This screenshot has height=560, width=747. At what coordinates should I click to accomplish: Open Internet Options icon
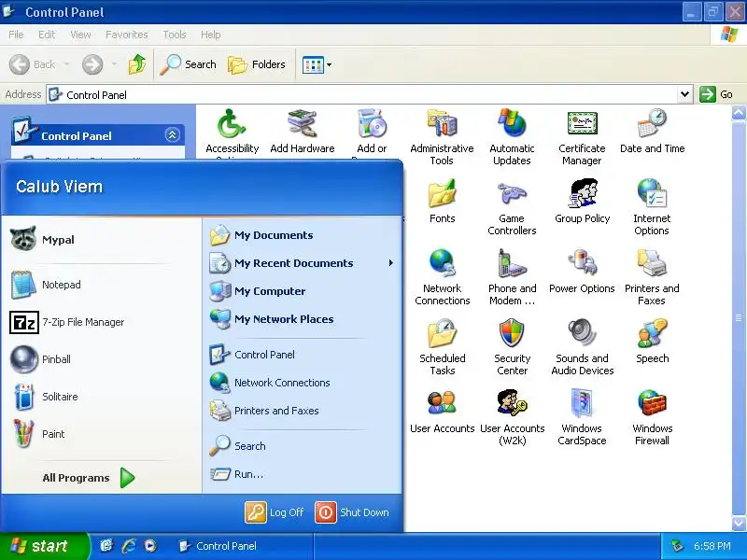point(652,207)
